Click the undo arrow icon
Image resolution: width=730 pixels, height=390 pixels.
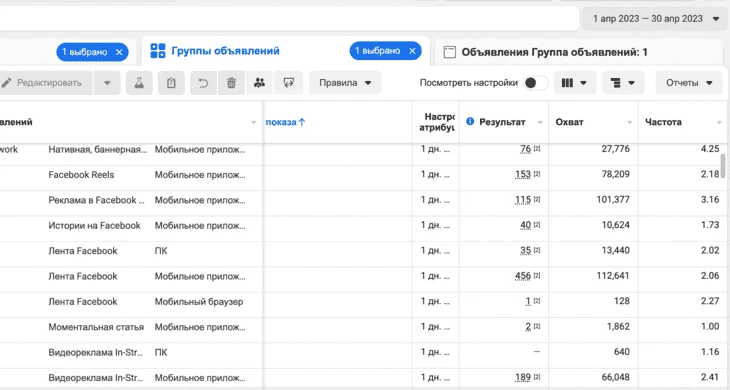coord(203,83)
